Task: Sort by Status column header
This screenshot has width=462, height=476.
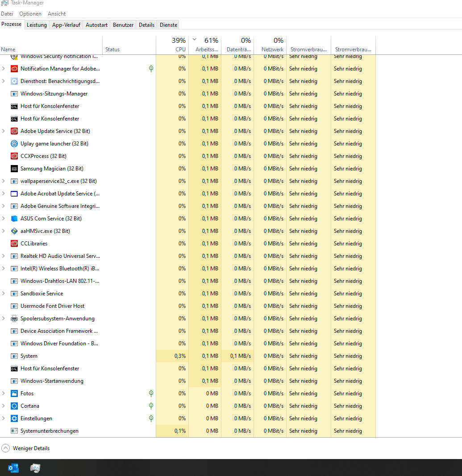Action: 129,45
